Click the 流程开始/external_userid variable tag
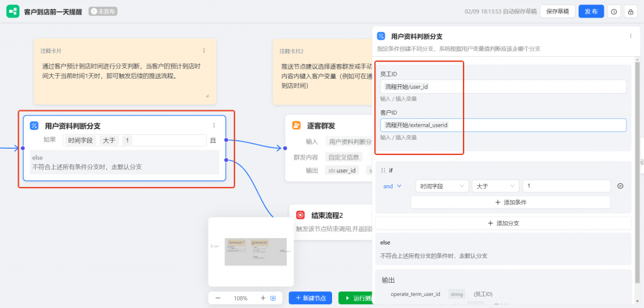This screenshot has width=644, height=308. pos(416,125)
